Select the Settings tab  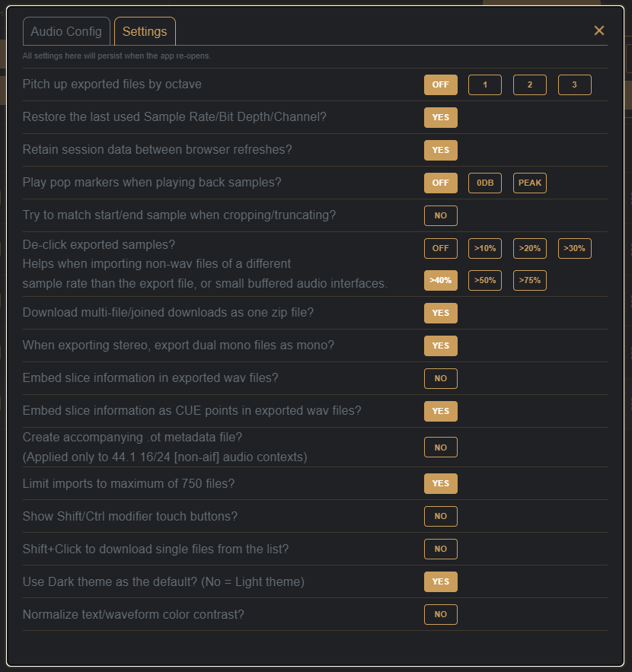click(x=145, y=32)
